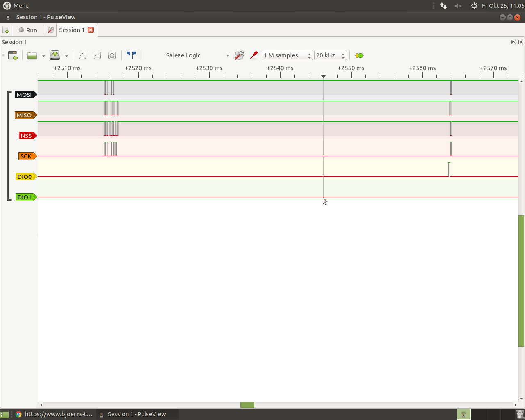Click the add protocol decoder icon
The width and height of the screenshot is (525, 420).
coord(359,56)
